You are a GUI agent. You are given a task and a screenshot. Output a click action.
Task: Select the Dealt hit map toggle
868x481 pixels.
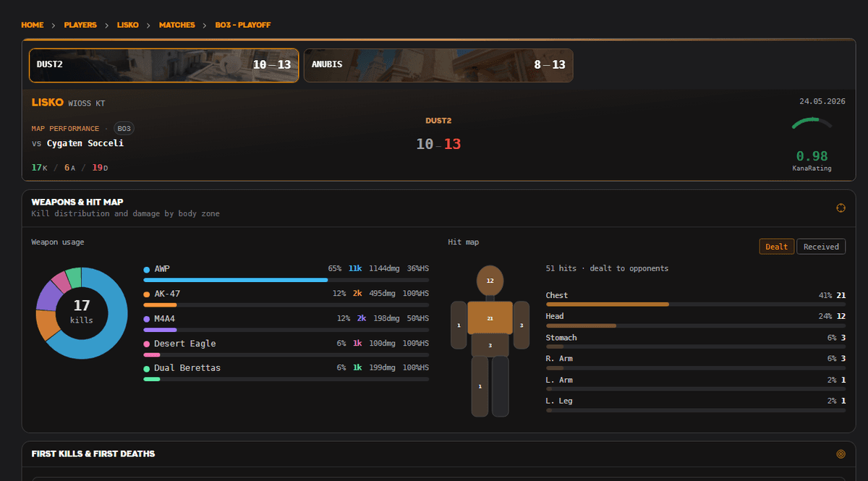(776, 247)
